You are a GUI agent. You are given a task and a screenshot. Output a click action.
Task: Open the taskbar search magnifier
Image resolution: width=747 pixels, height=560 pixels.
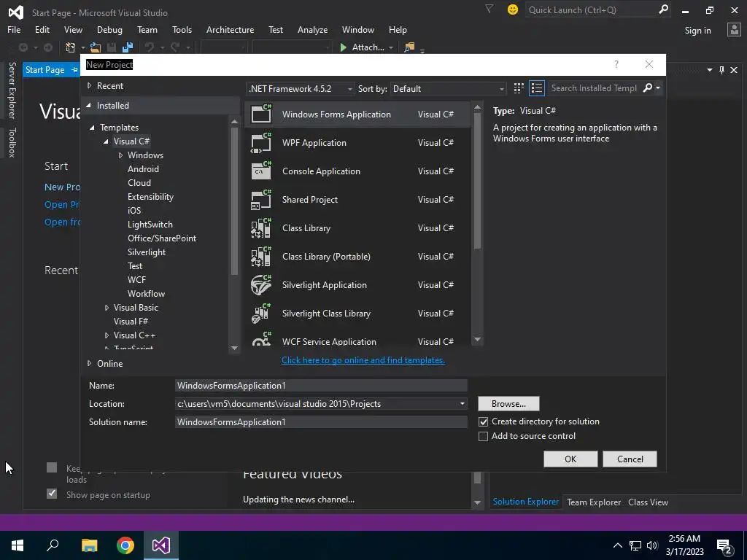53,545
